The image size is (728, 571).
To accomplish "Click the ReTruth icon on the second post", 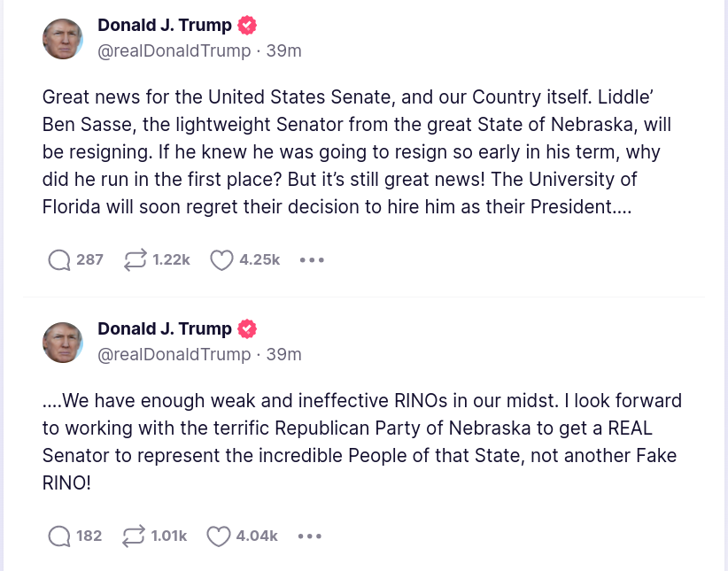I will (134, 536).
